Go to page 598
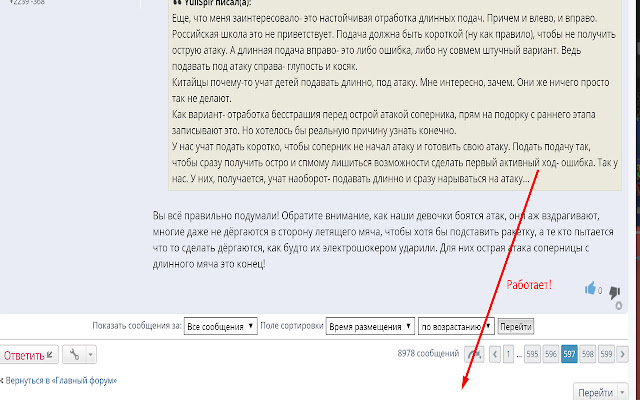The width and height of the screenshot is (640, 400). pyautogui.click(x=588, y=354)
